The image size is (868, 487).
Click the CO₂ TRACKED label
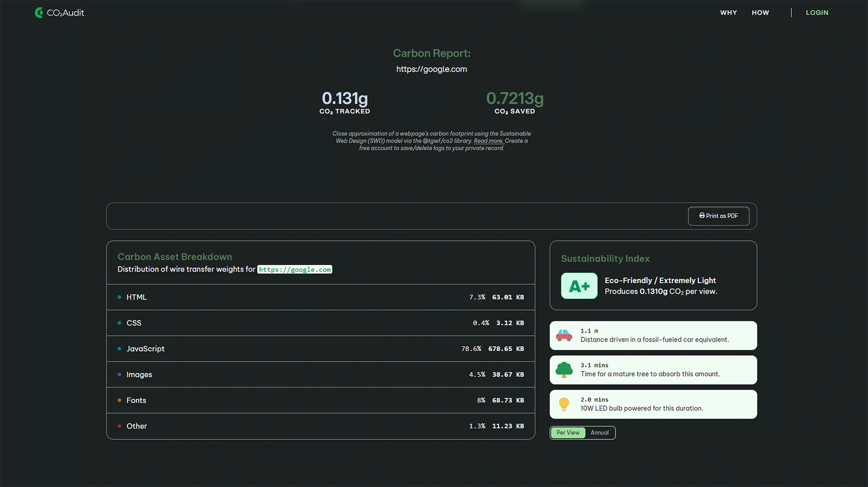(x=345, y=112)
